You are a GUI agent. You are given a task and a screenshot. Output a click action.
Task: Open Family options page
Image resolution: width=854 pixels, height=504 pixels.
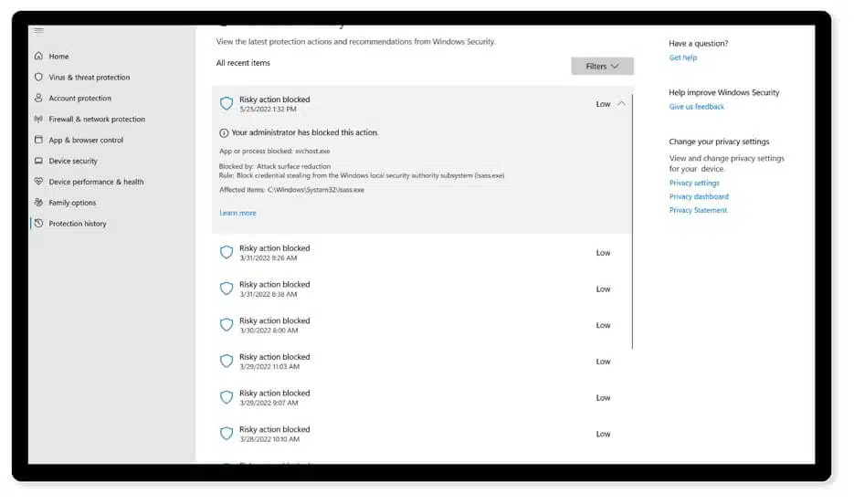click(72, 203)
